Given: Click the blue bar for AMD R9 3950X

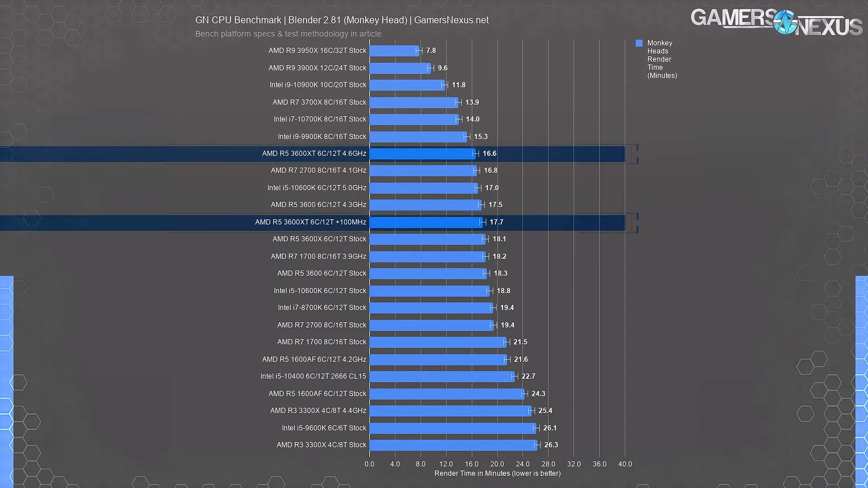Looking at the screenshot, I should 394,51.
